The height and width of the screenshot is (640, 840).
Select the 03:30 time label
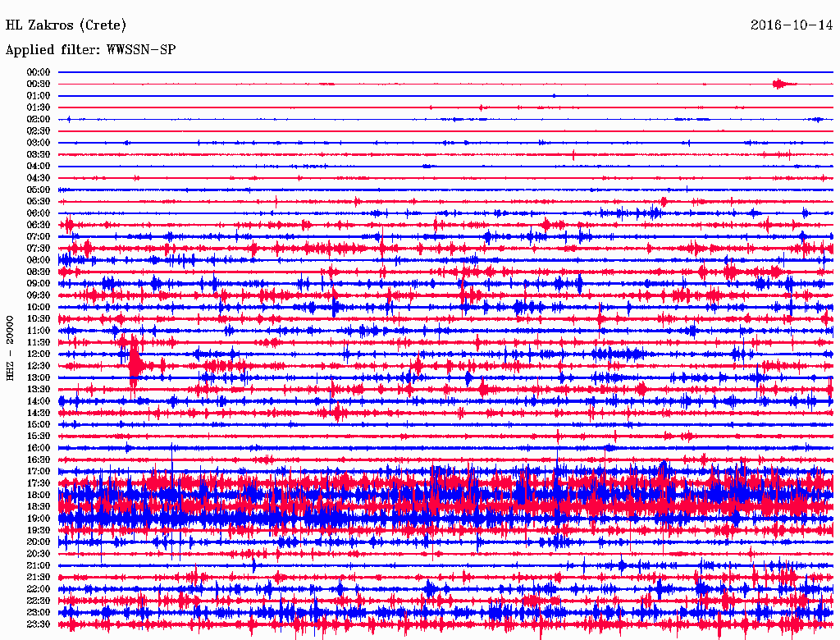click(39, 155)
